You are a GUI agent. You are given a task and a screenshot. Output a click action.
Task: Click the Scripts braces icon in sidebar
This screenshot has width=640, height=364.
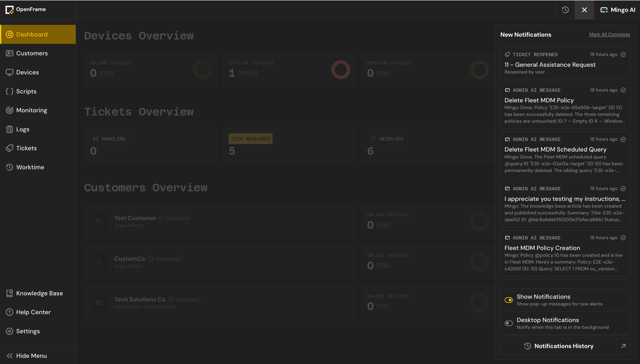[x=10, y=91]
